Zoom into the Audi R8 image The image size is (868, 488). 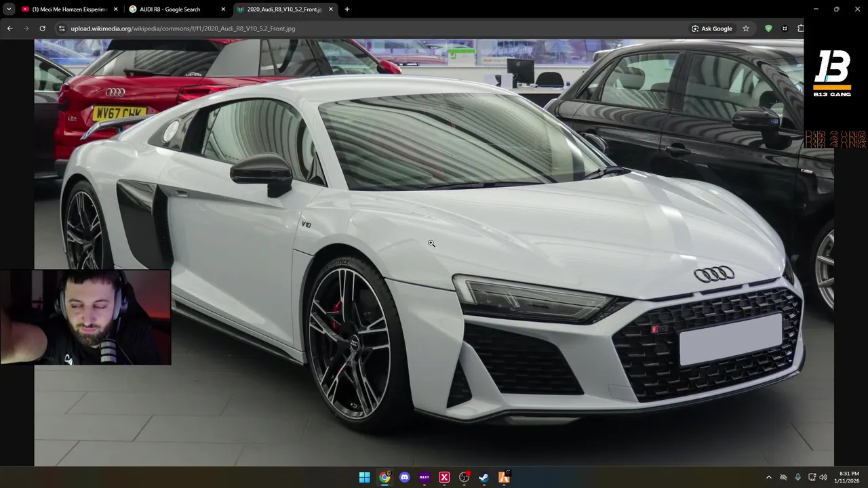(434, 252)
